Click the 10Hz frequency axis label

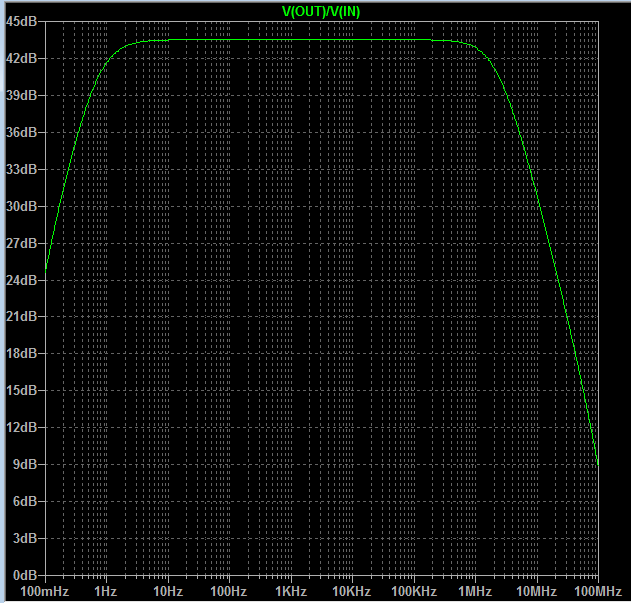[168, 591]
